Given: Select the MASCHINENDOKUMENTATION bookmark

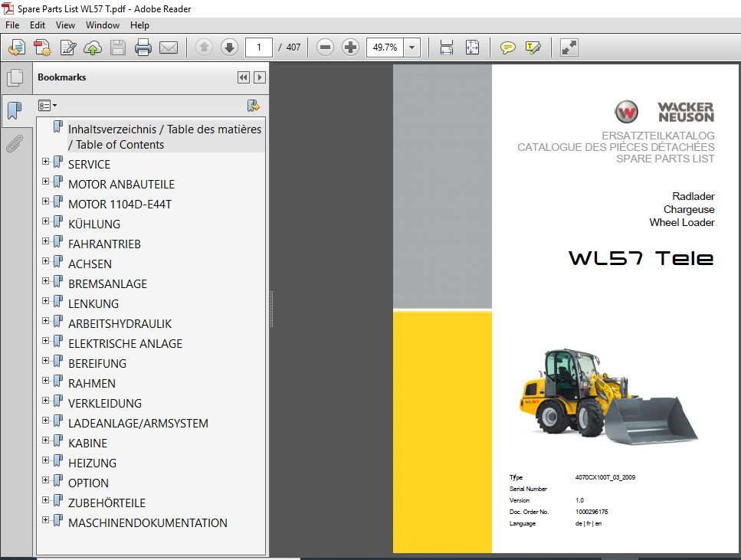Looking at the screenshot, I should tap(147, 522).
